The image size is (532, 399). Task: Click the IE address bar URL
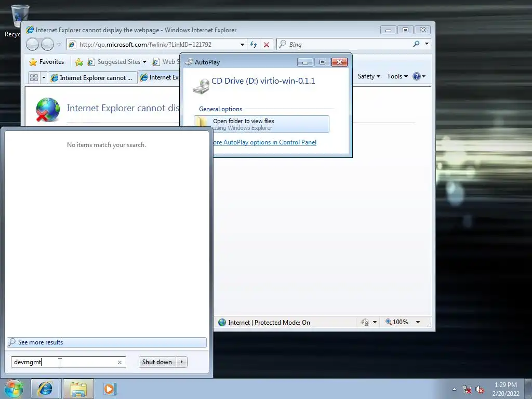coord(145,45)
